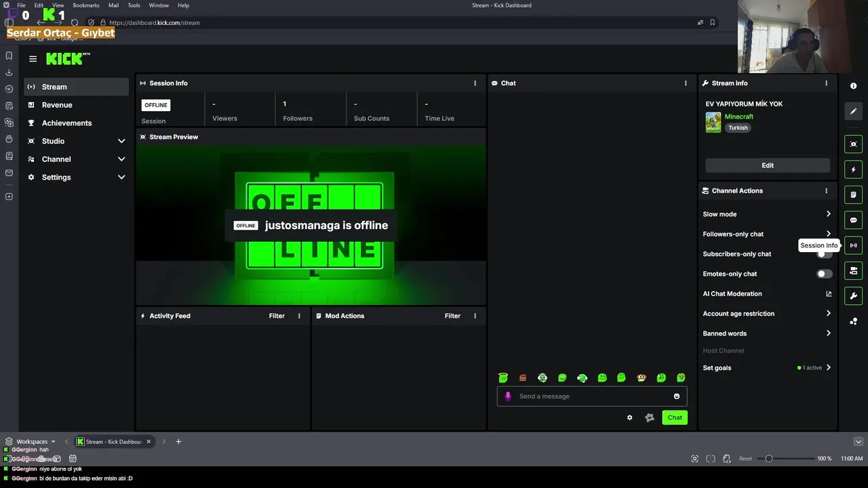Open the Tools menu

coord(134,5)
